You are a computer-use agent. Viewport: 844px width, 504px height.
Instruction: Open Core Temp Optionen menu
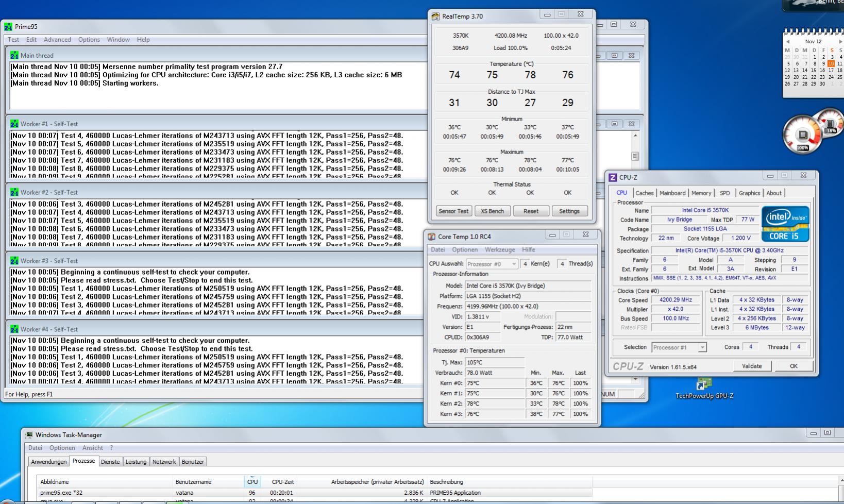(x=465, y=250)
